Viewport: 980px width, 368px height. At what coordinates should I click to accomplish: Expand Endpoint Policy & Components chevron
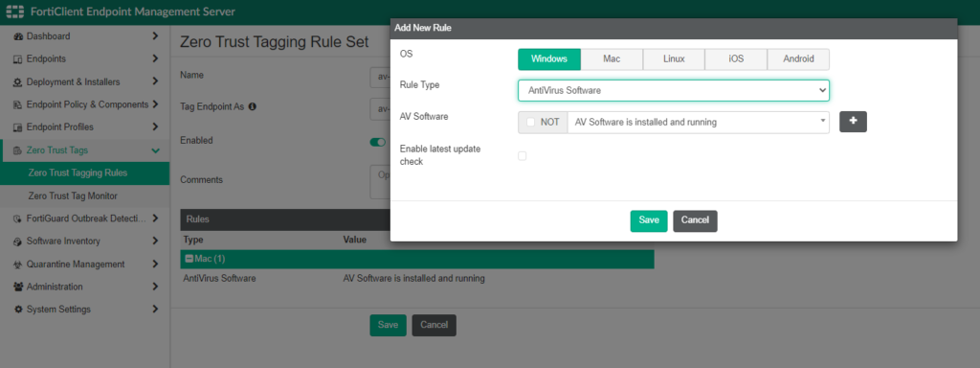coord(155,104)
